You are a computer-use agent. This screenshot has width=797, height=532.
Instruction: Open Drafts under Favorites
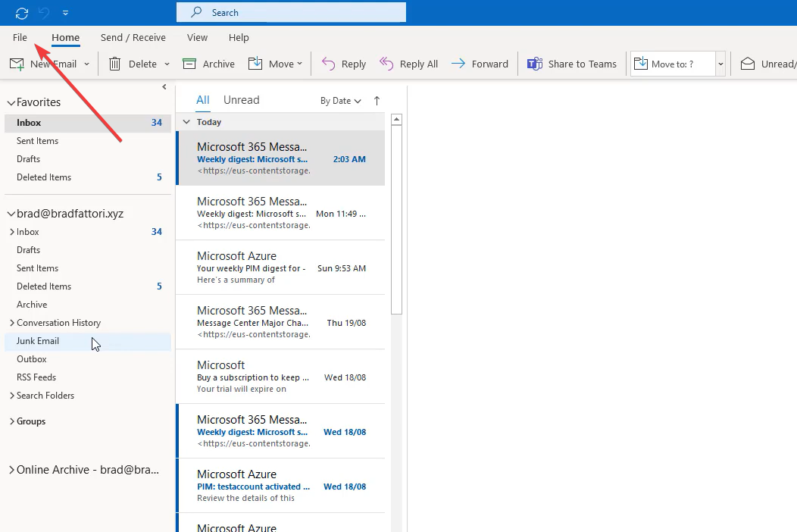click(88, 159)
